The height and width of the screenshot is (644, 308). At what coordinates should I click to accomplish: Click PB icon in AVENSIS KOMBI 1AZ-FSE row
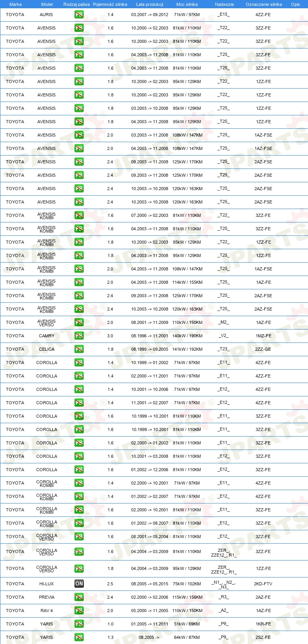click(x=79, y=269)
